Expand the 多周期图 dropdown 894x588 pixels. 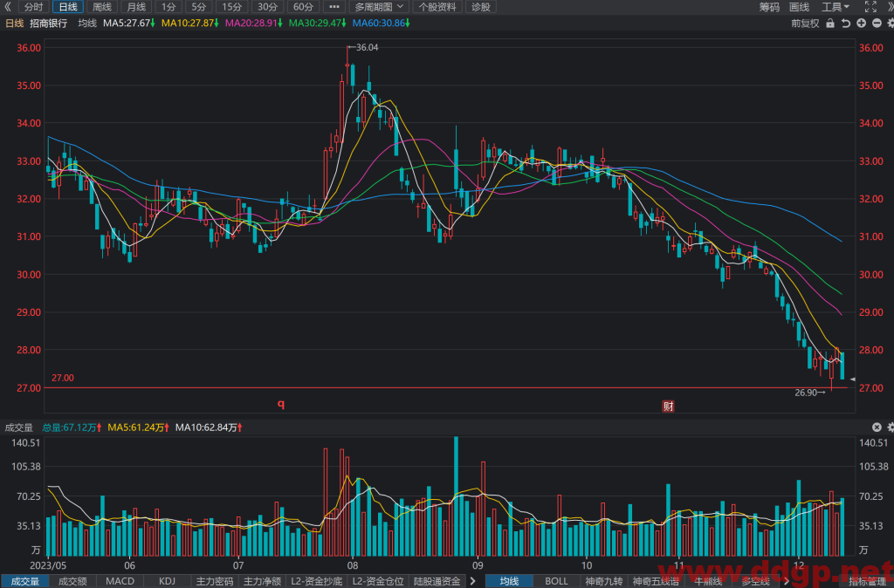[x=379, y=7]
